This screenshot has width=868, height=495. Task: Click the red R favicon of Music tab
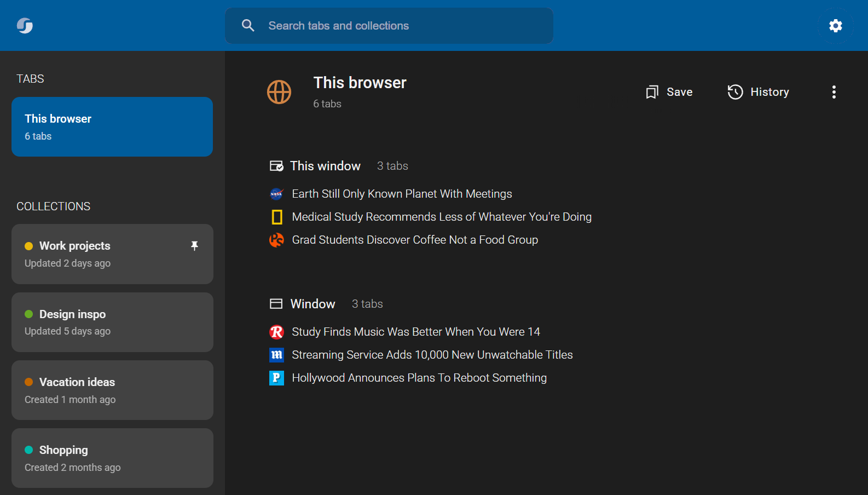click(x=276, y=332)
